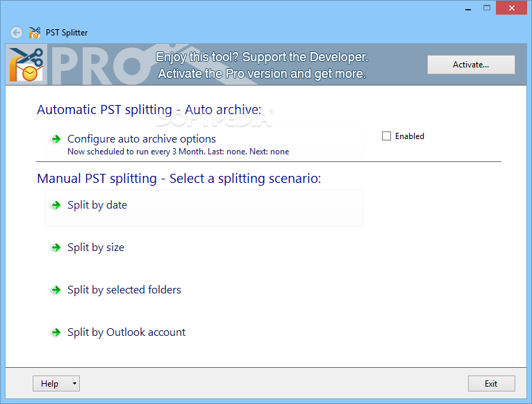The image size is (532, 404).
Task: Click green arrow next to Split by size
Action: click(x=56, y=248)
